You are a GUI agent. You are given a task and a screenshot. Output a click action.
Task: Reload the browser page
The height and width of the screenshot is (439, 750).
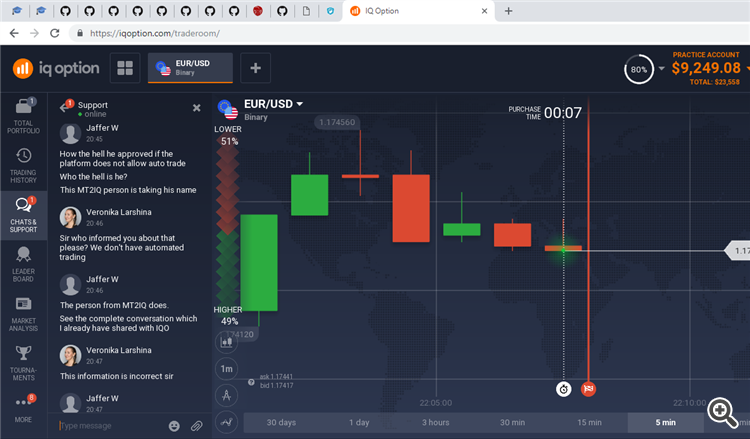coord(55,33)
